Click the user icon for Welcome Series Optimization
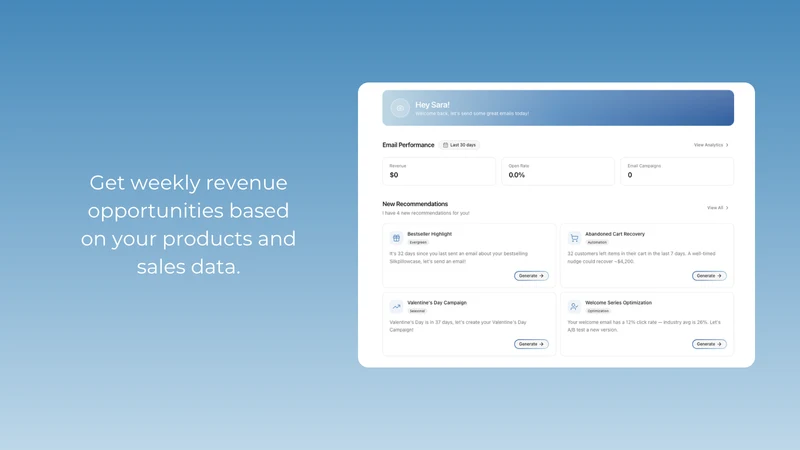The height and width of the screenshot is (450, 800). tap(574, 307)
